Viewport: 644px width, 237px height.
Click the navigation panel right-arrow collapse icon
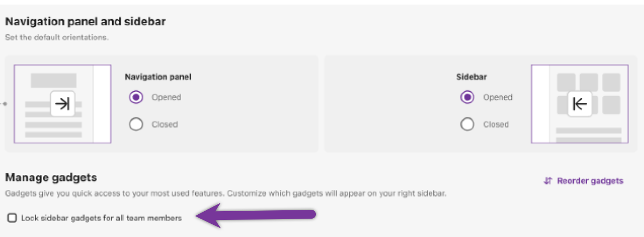pyautogui.click(x=63, y=104)
